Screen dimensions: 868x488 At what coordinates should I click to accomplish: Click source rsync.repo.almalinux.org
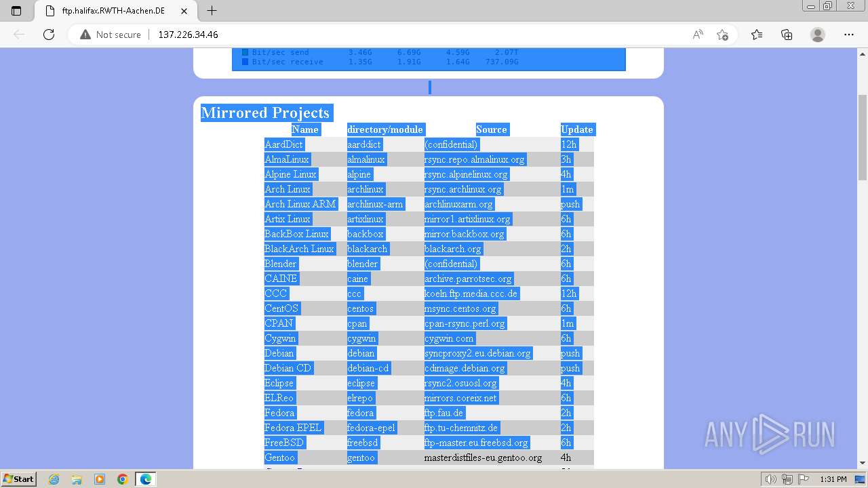click(x=475, y=159)
